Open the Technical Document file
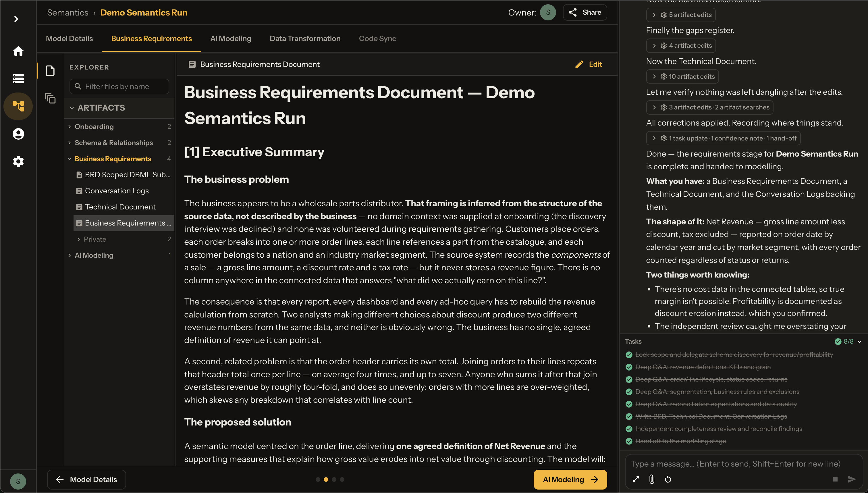The image size is (868, 493). 124,207
